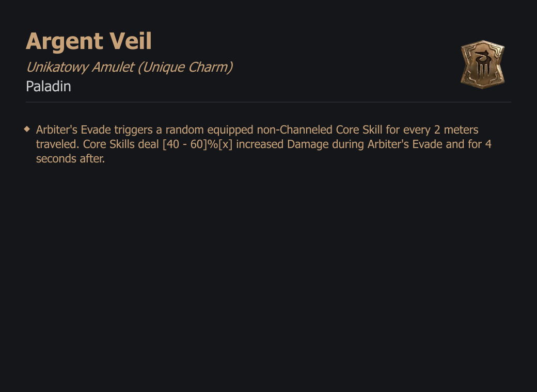Click the seconds after. final line
The image size is (537, 392).
point(71,158)
